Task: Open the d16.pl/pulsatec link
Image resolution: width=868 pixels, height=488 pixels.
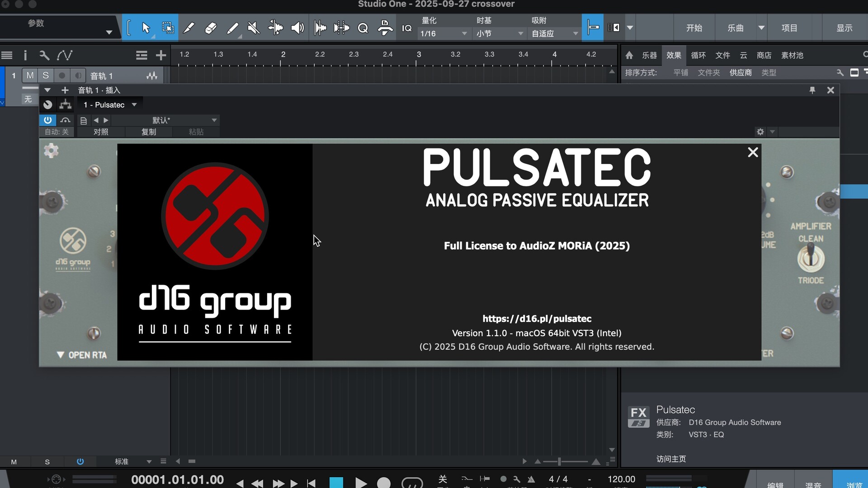Action: click(x=537, y=319)
